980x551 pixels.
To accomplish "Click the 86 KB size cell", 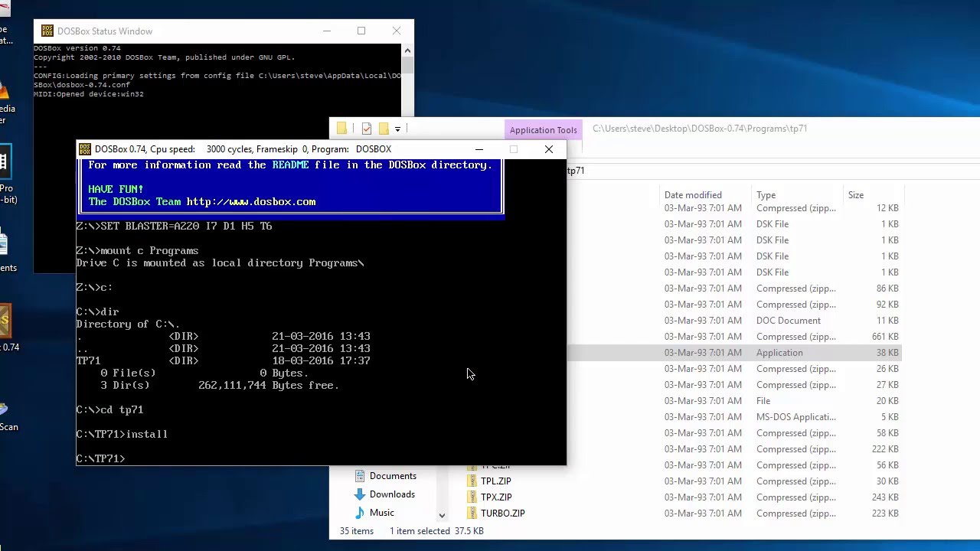I will (x=887, y=289).
